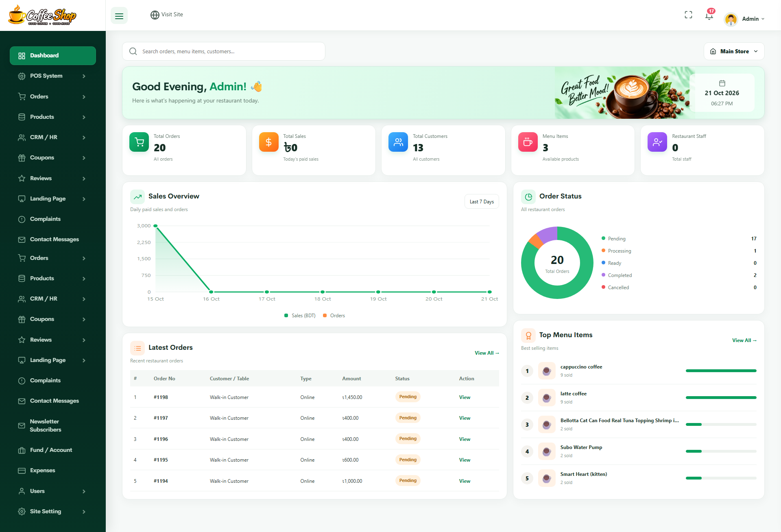Expand the Site Setting sidebar menu

click(52, 512)
